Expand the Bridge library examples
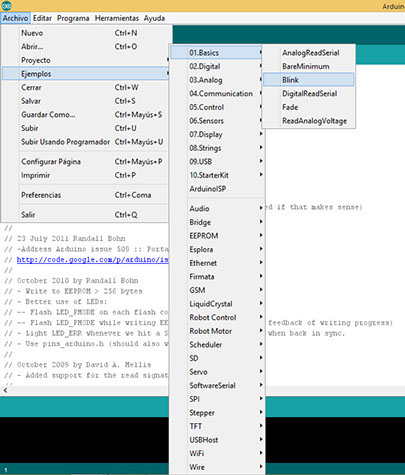 coord(217,222)
